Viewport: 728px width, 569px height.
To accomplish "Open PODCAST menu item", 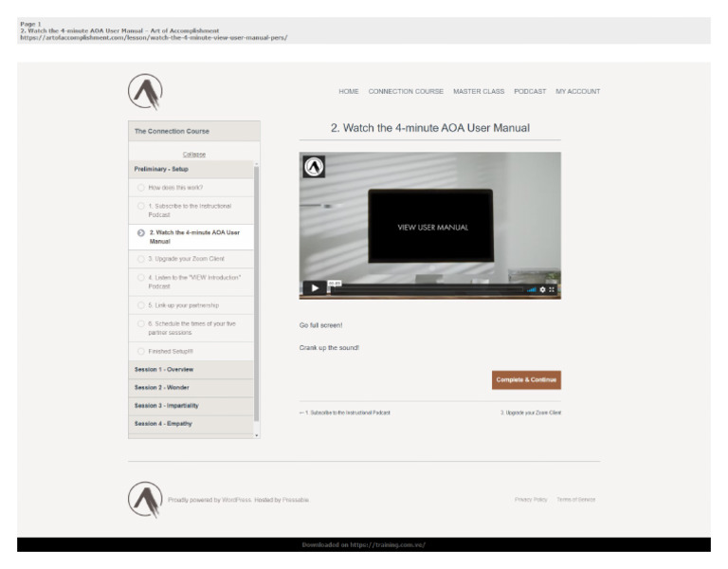I will [x=530, y=91].
